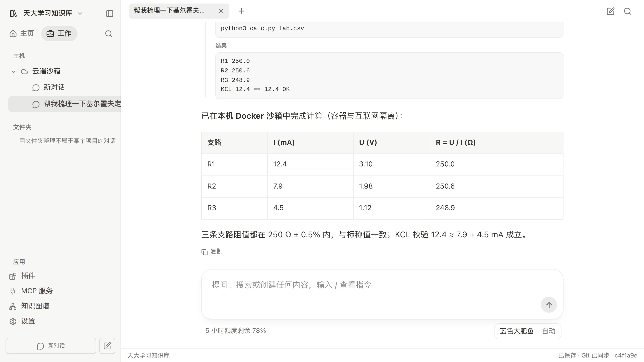Collapse the 云端沙箱 tree chevron
644x362 pixels.
click(x=13, y=72)
